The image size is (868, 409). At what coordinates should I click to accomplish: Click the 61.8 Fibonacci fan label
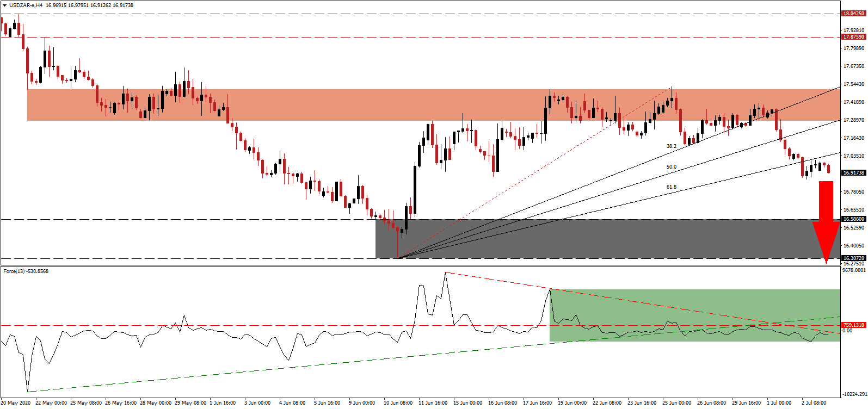[672, 187]
